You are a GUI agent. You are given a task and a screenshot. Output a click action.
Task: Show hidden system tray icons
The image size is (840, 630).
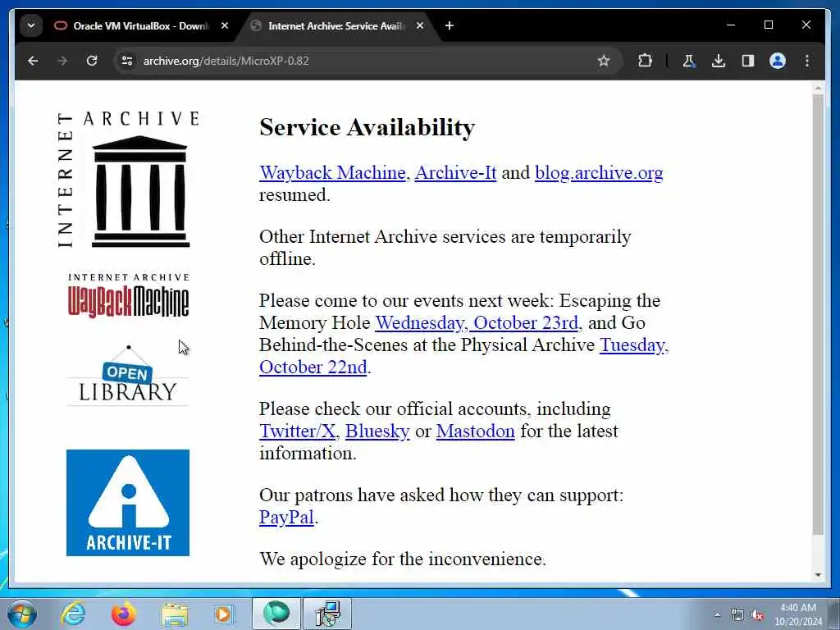click(717, 615)
